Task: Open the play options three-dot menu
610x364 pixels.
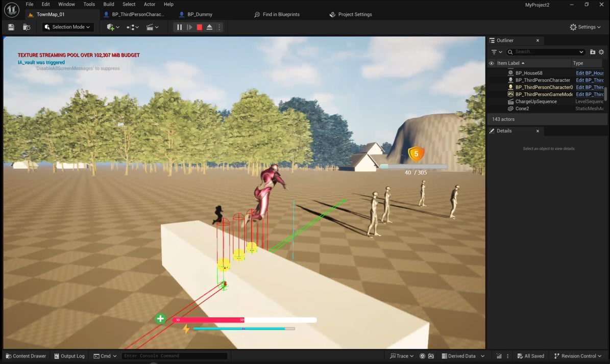Action: click(219, 27)
